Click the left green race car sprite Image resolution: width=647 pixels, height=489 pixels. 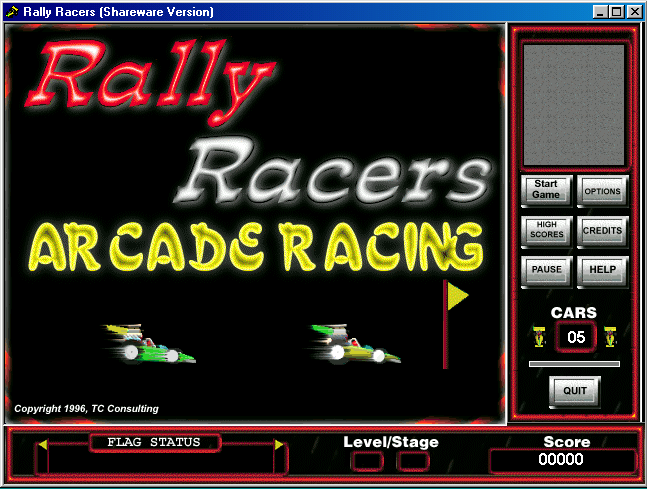tap(149, 343)
